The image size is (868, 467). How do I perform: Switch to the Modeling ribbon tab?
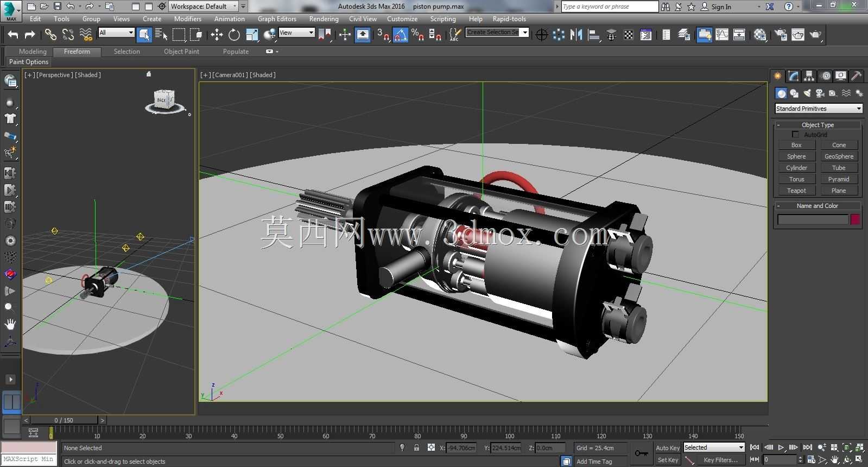[x=33, y=52]
